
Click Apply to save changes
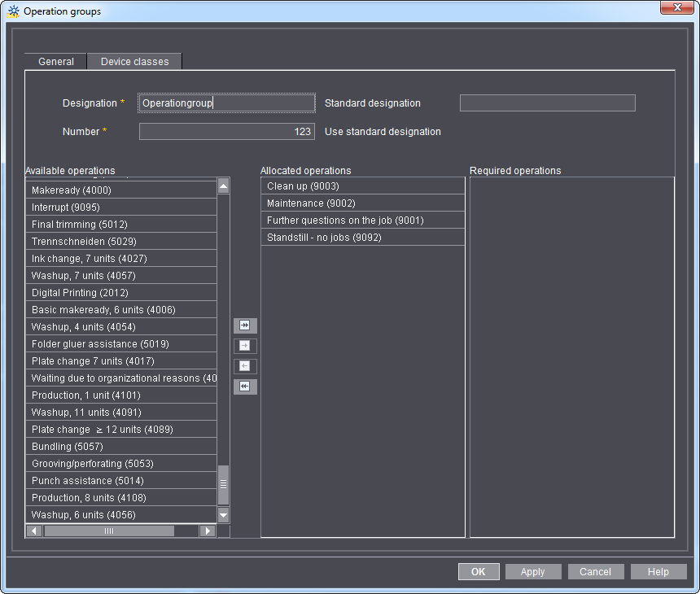coord(533,571)
